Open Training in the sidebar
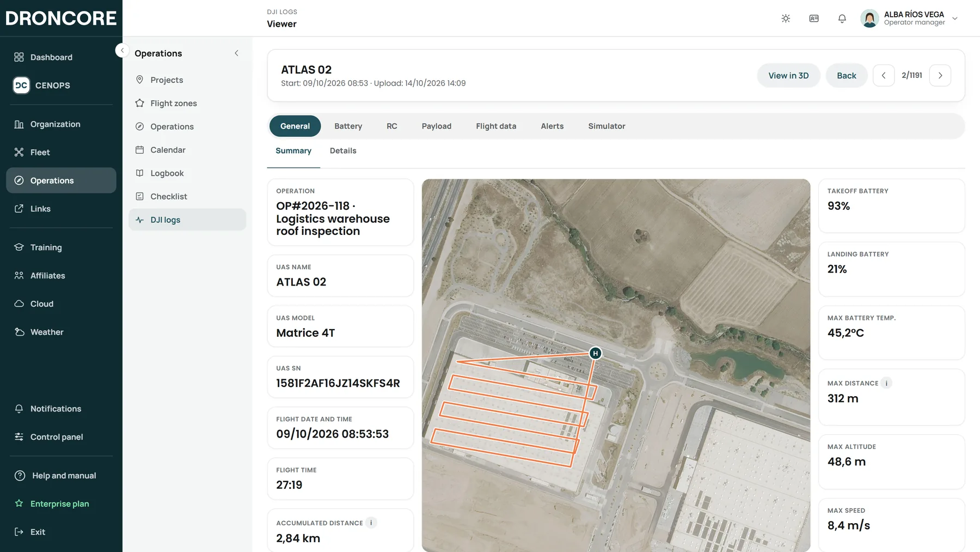 coord(61,247)
